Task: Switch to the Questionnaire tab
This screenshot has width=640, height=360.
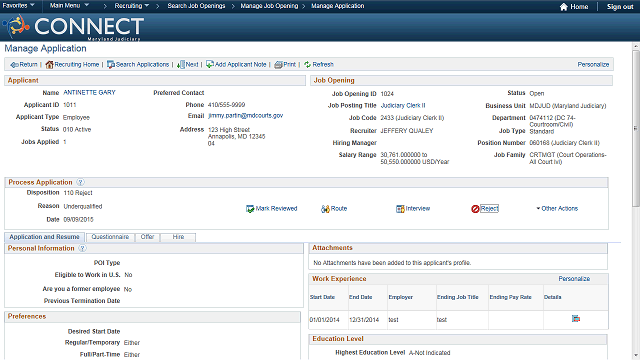Action: 110,237
